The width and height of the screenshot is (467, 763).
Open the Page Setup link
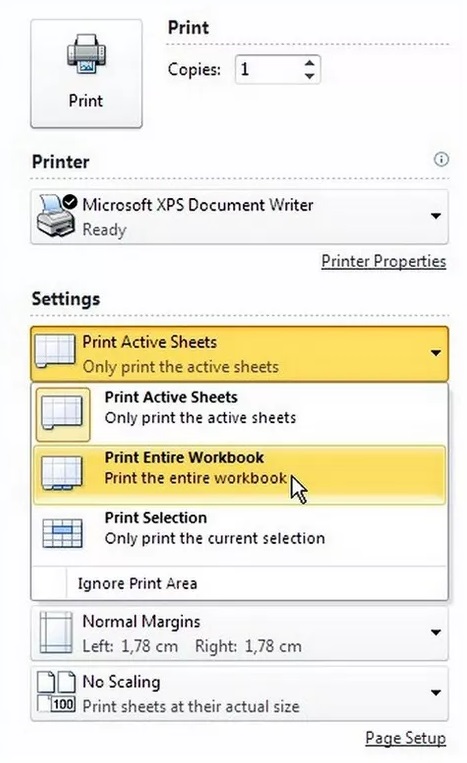[405, 738]
